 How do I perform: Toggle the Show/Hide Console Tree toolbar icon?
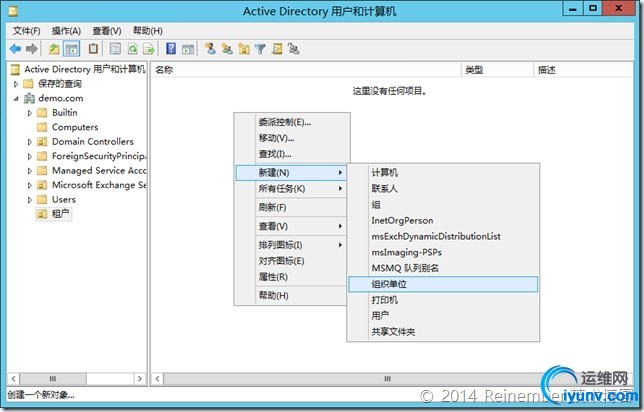tap(71, 49)
